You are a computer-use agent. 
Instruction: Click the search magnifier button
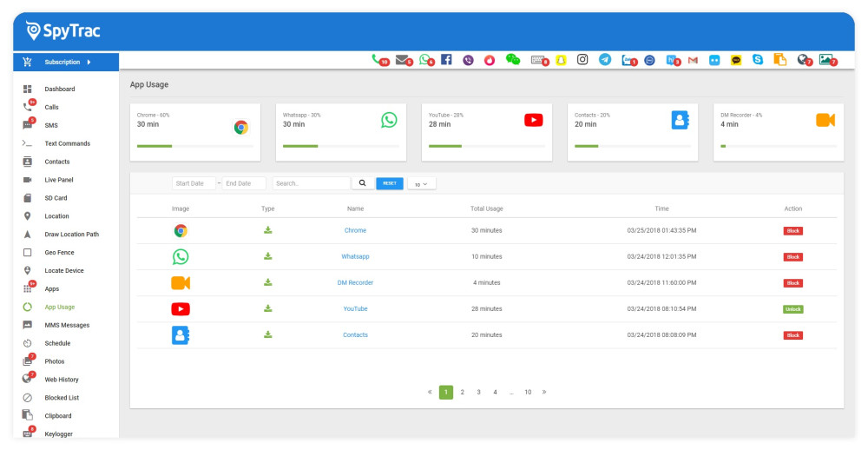pos(363,183)
